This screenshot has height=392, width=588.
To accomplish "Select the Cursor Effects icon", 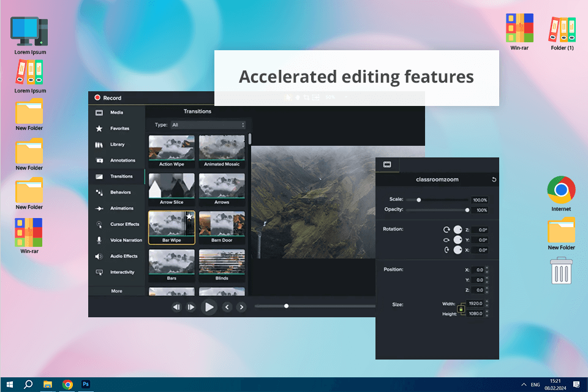I will coord(99,224).
